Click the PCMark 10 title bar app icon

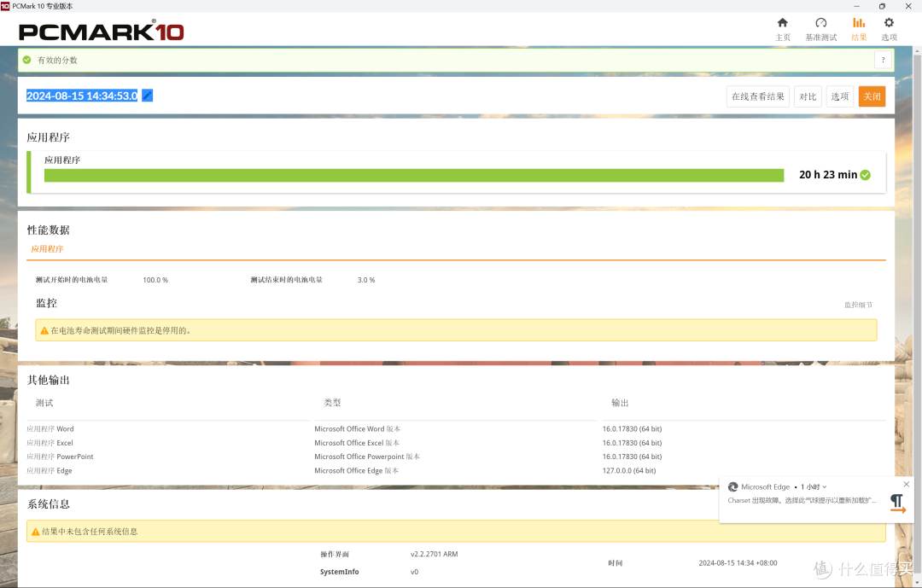(x=5, y=6)
